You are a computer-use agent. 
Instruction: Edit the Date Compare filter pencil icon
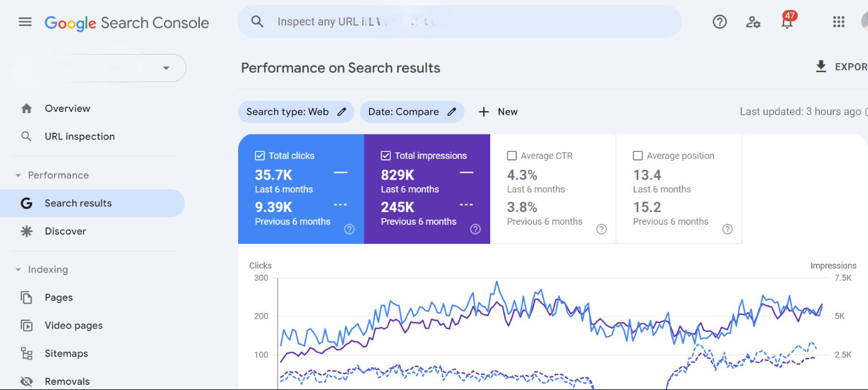(452, 112)
